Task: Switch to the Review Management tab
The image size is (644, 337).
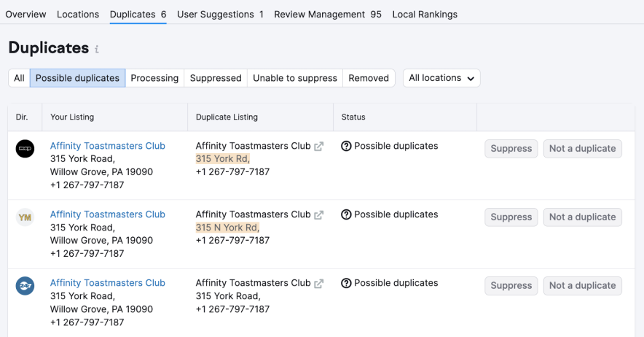Action: click(327, 15)
